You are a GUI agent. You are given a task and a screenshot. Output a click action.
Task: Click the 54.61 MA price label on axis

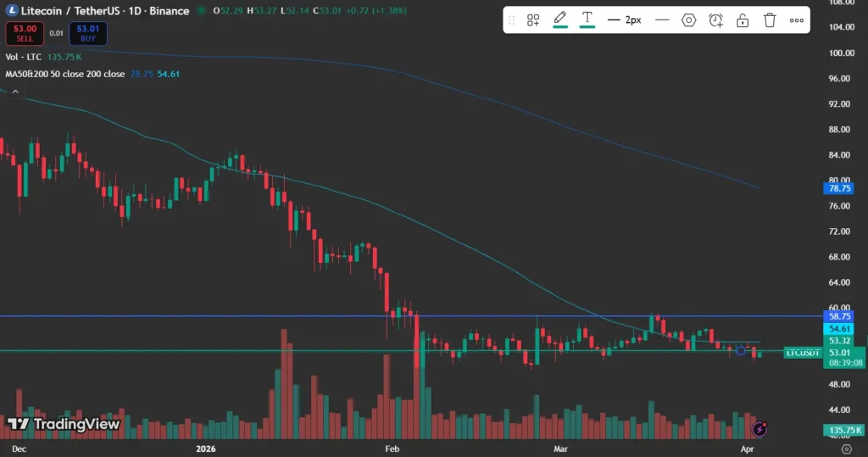point(839,329)
